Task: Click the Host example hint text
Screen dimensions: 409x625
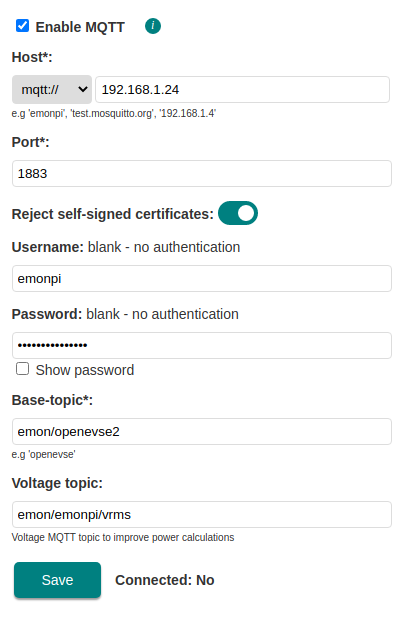Action: (x=114, y=114)
